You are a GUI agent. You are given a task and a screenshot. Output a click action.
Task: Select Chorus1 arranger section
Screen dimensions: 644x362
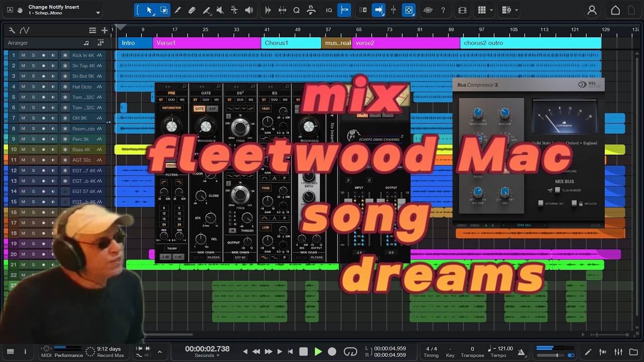pyautogui.click(x=291, y=43)
